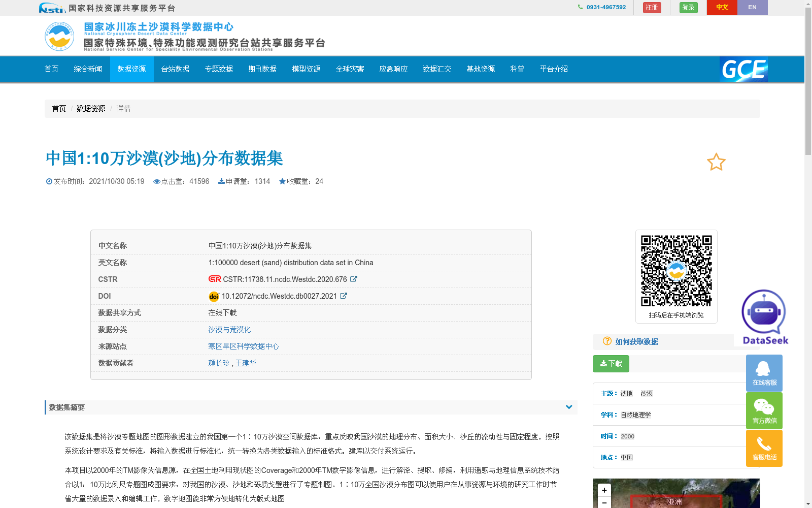This screenshot has height=508, width=812.
Task: Open 平台介绍 menu item
Action: point(554,69)
